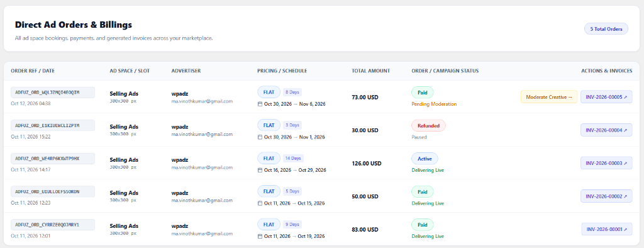644x248 pixels.
Task: Click the Active status badge
Action: (x=425, y=159)
